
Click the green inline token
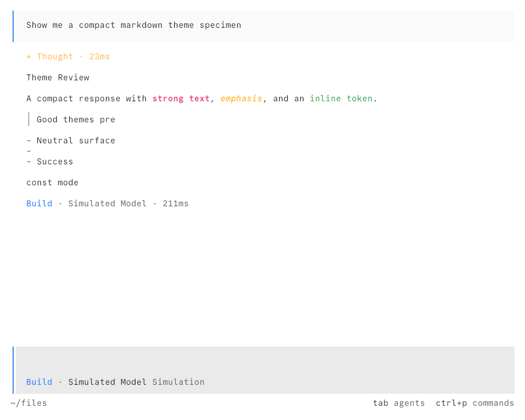(341, 99)
